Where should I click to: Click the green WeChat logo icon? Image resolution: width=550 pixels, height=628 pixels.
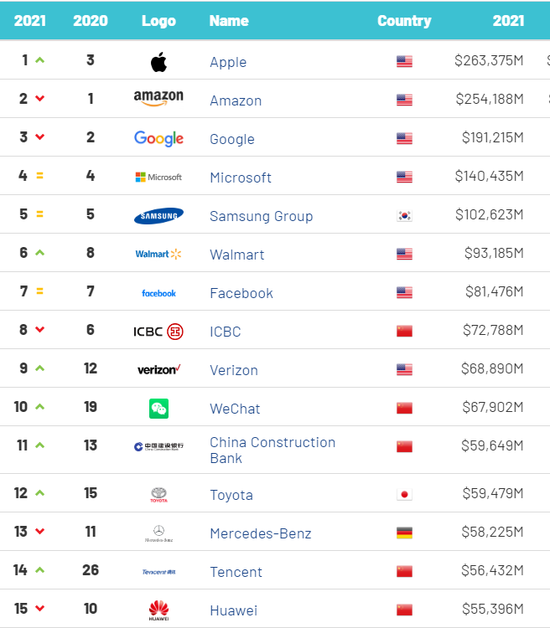point(159,409)
